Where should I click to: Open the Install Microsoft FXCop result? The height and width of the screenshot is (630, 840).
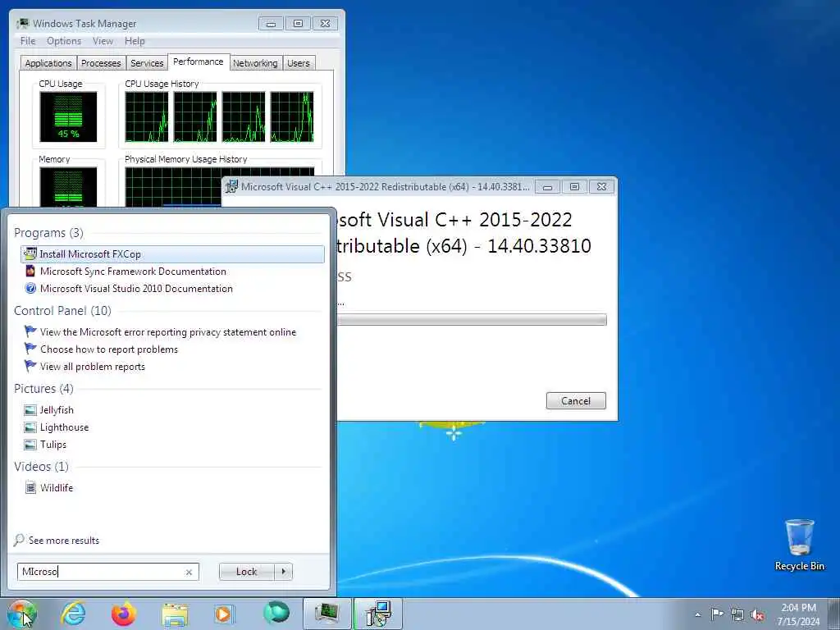(172, 254)
